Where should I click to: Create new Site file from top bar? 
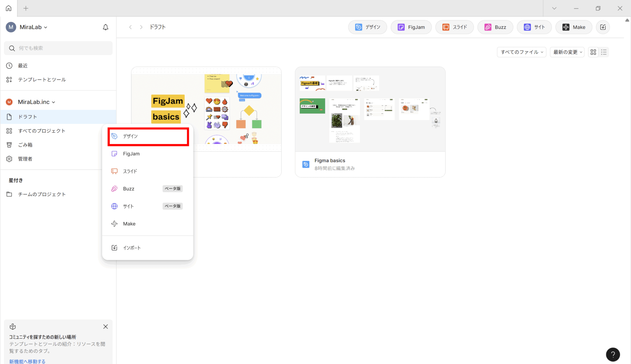click(x=534, y=27)
